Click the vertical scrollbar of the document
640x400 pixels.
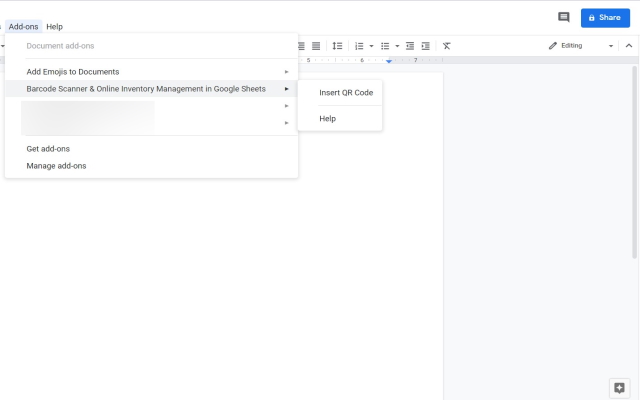[x=634, y=162]
